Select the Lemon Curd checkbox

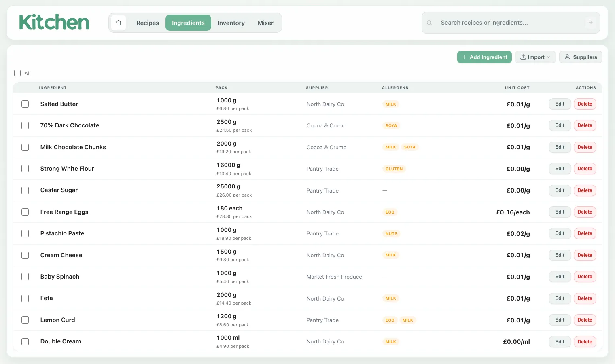25,320
